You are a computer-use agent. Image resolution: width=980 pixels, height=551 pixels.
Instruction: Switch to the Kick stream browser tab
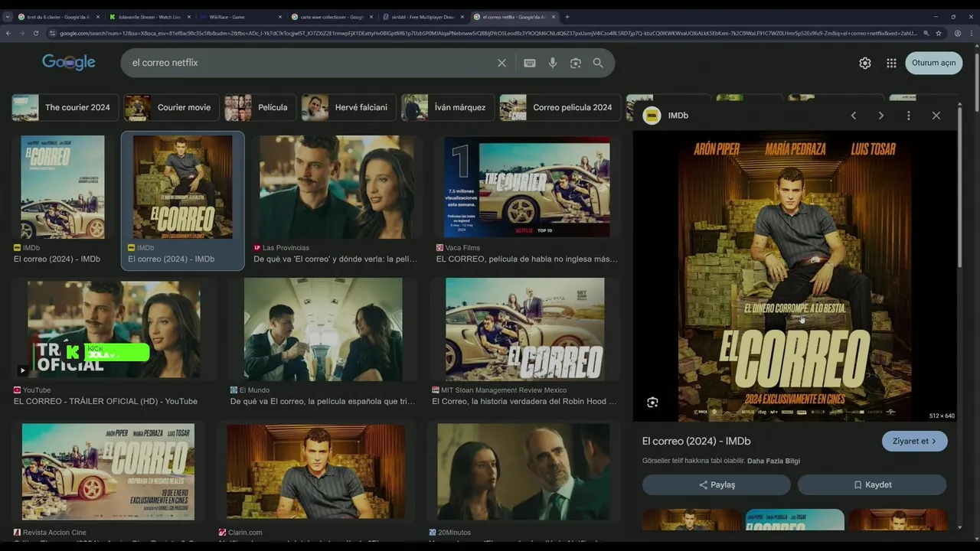pos(149,17)
